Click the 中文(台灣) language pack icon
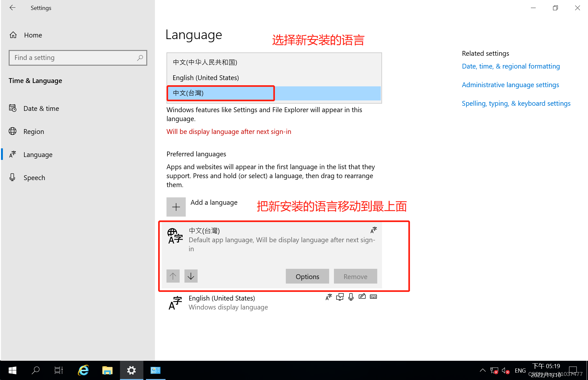 click(x=175, y=236)
